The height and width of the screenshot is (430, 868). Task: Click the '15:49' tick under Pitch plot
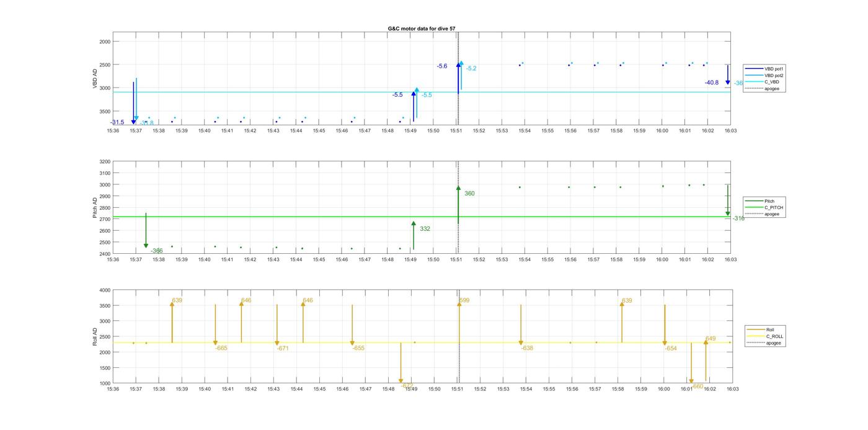(410, 260)
